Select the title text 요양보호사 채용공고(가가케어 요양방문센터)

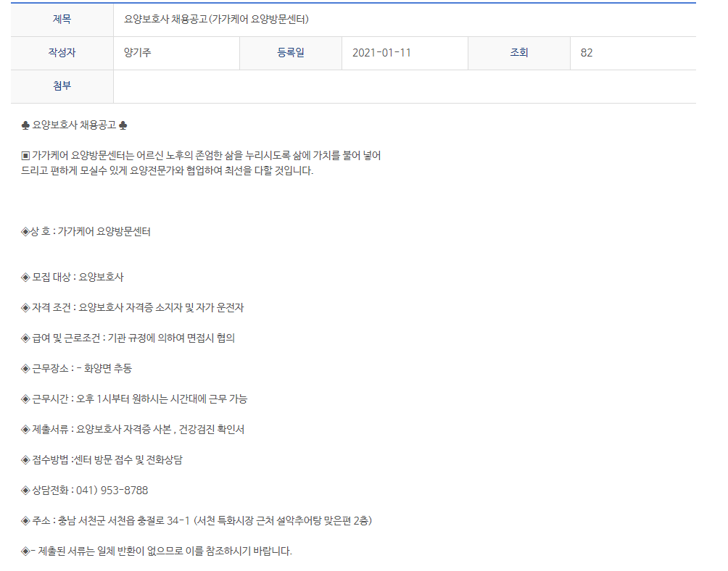click(x=216, y=20)
